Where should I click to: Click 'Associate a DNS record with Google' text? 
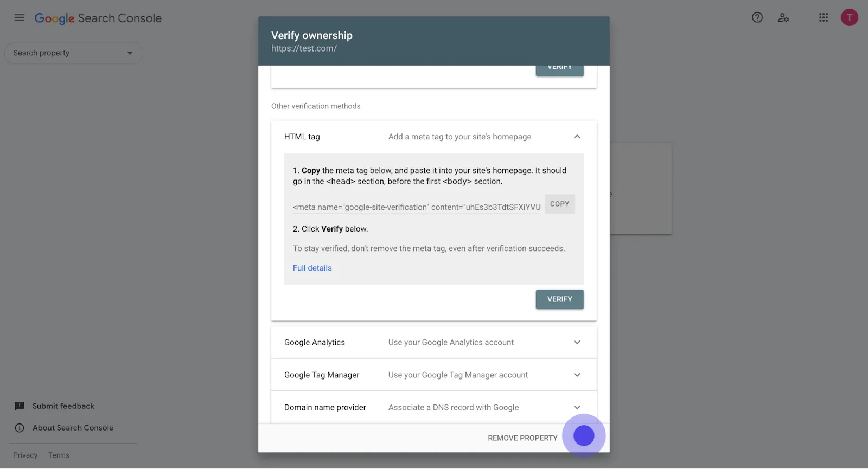click(x=454, y=408)
